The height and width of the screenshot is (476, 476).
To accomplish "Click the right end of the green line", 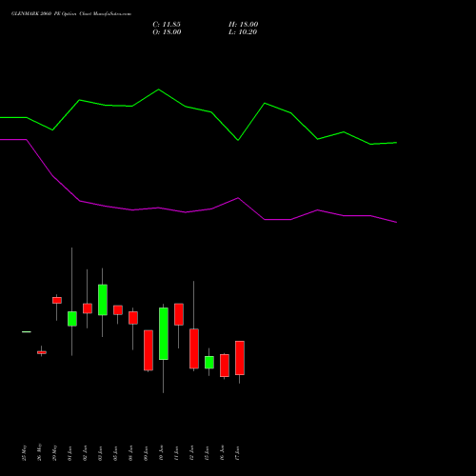I will [x=396, y=143].
